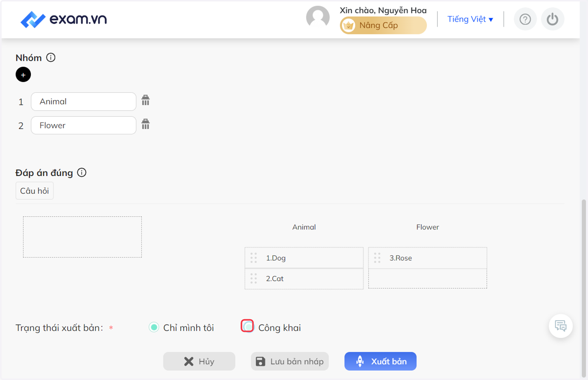Click the Lưu bản nháp button
Image resolution: width=588 pixels, height=380 pixels.
pyautogui.click(x=290, y=361)
